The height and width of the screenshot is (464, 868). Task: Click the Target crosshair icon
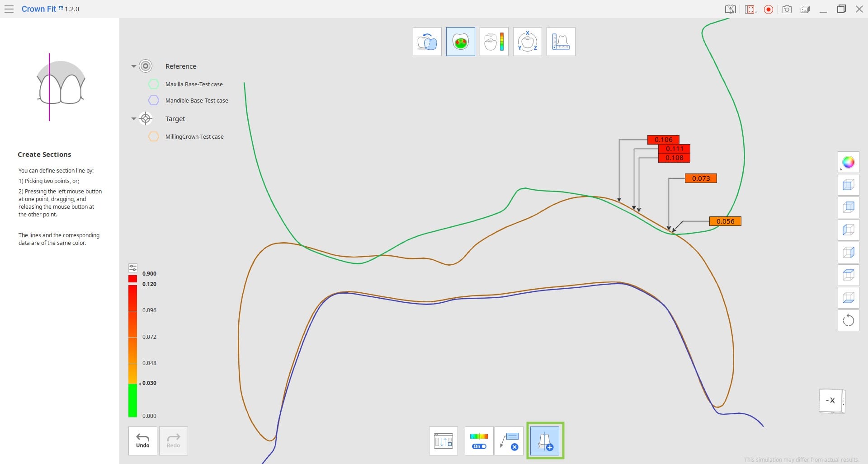(x=146, y=119)
